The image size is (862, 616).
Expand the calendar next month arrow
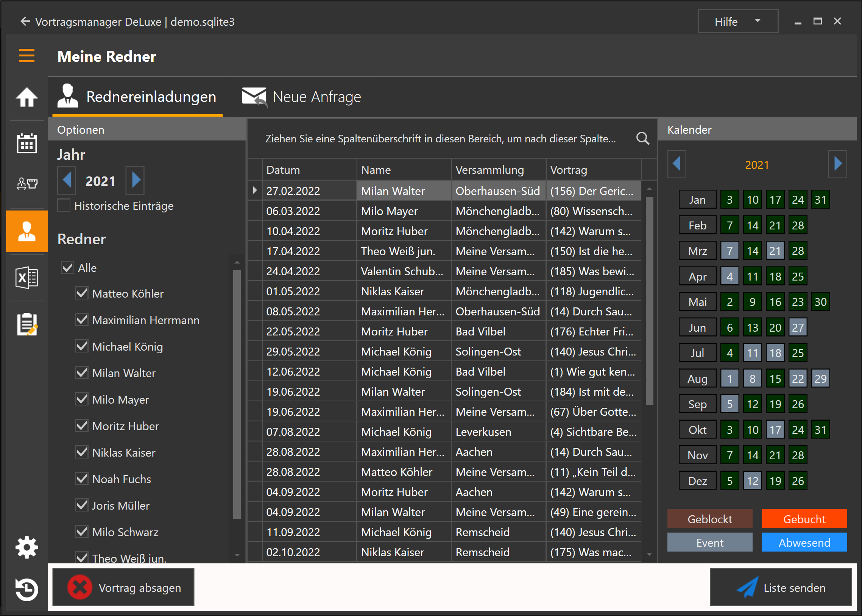coord(839,164)
